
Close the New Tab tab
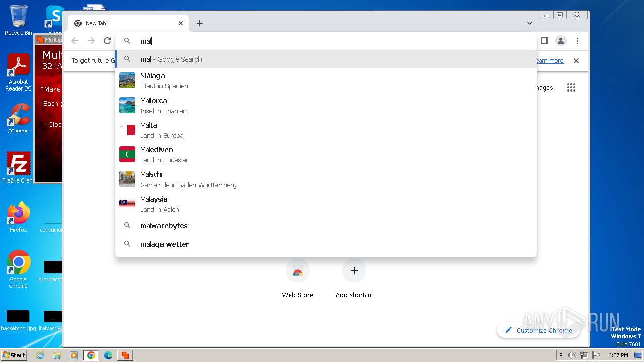pyautogui.click(x=181, y=23)
